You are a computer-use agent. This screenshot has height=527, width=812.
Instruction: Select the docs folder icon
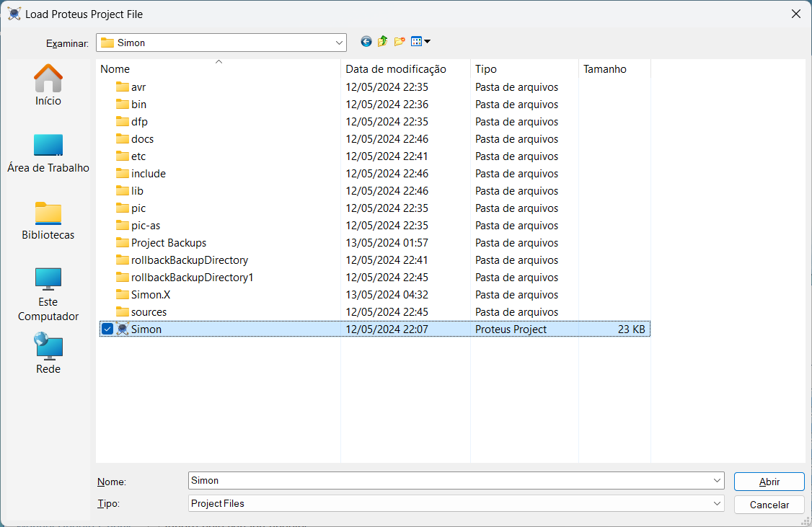(122, 138)
